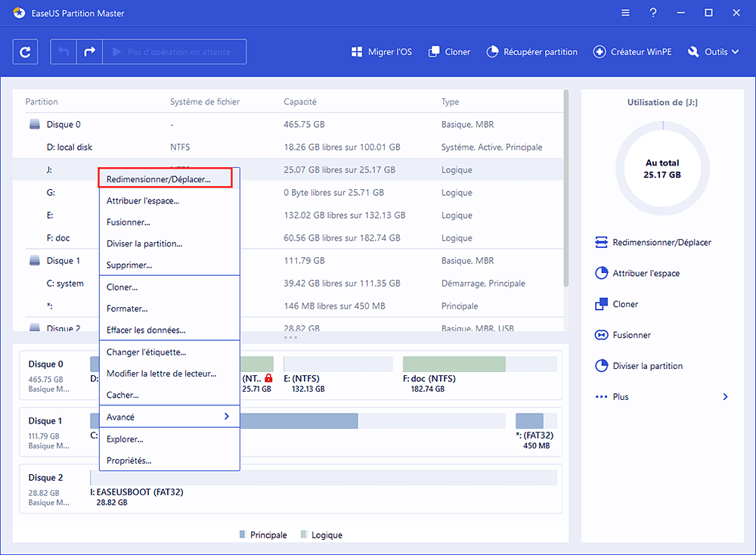Click the panel splitter three-dots handle
This screenshot has width=756, height=555.
291,337
